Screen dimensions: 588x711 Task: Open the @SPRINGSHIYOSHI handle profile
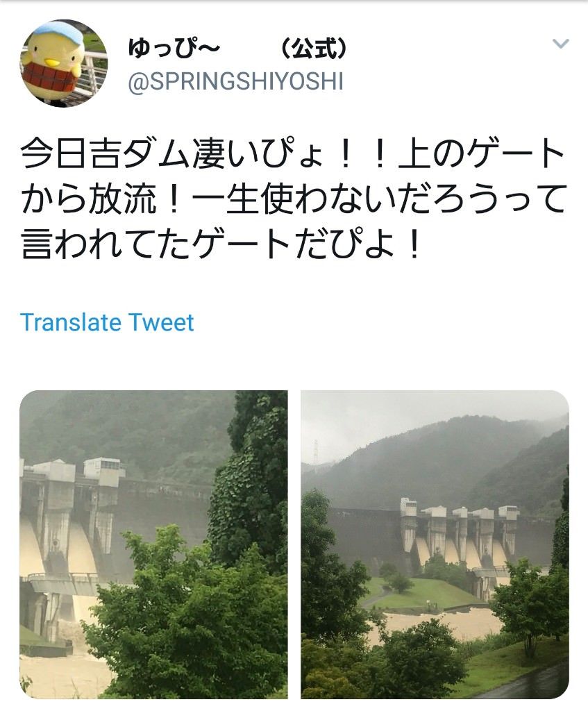(236, 82)
